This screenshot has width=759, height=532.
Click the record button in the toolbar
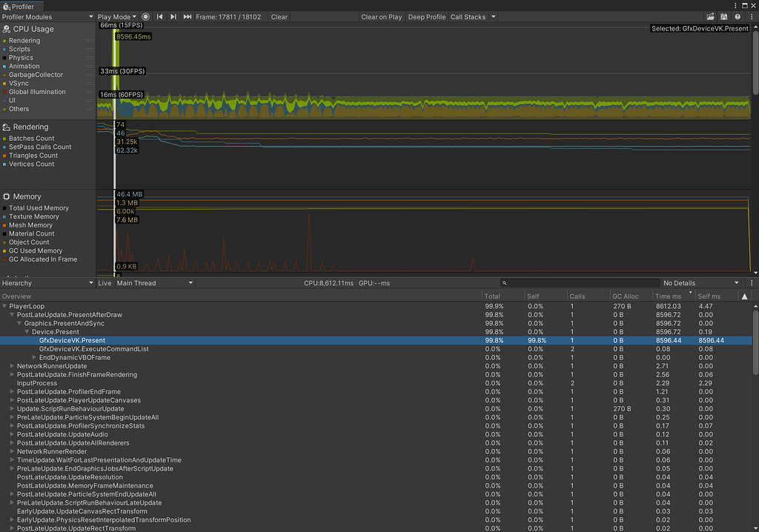pyautogui.click(x=144, y=16)
